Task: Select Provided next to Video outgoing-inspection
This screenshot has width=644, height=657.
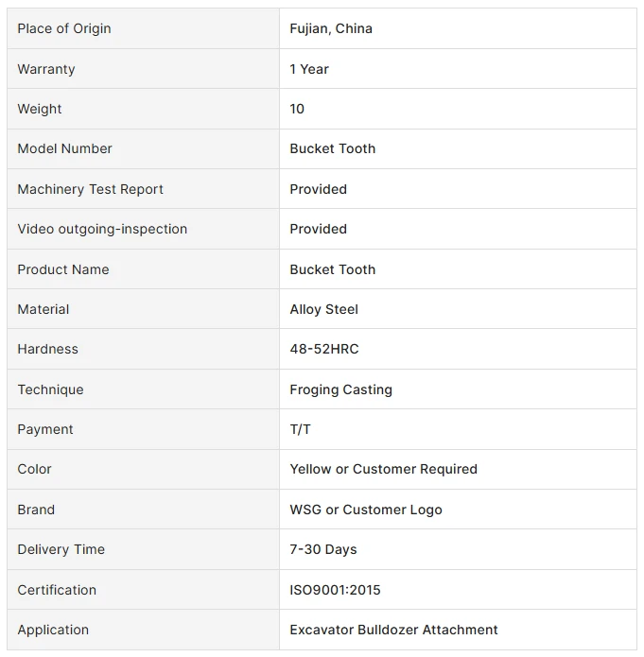Action: click(319, 229)
